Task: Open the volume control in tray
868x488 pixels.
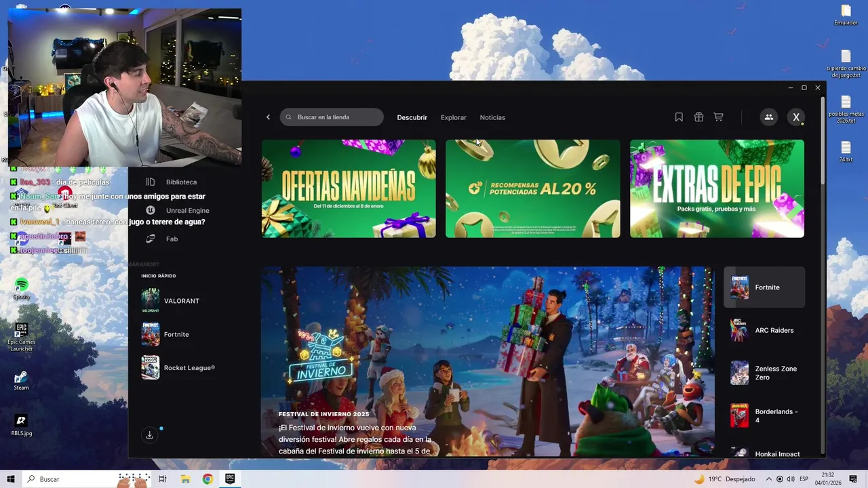Action: click(791, 479)
